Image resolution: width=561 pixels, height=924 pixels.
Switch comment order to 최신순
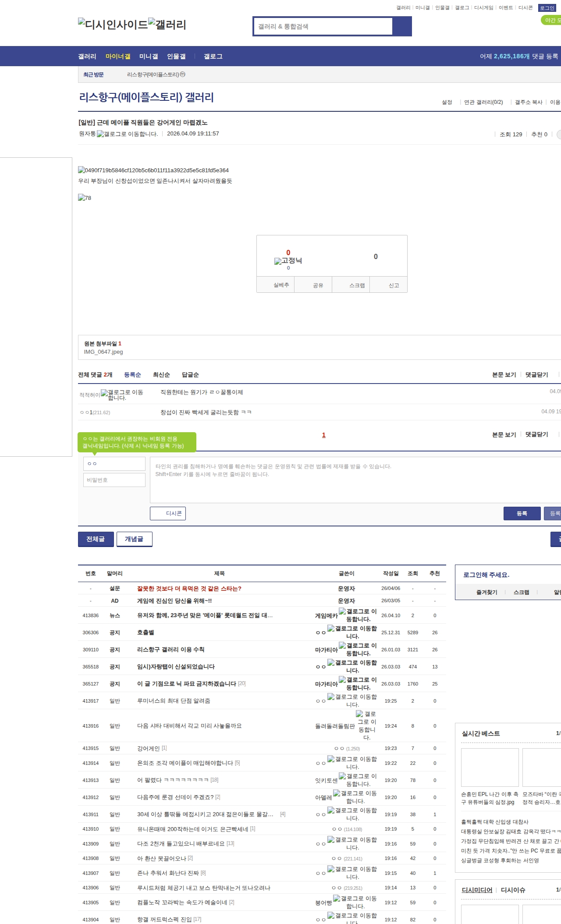(x=161, y=375)
